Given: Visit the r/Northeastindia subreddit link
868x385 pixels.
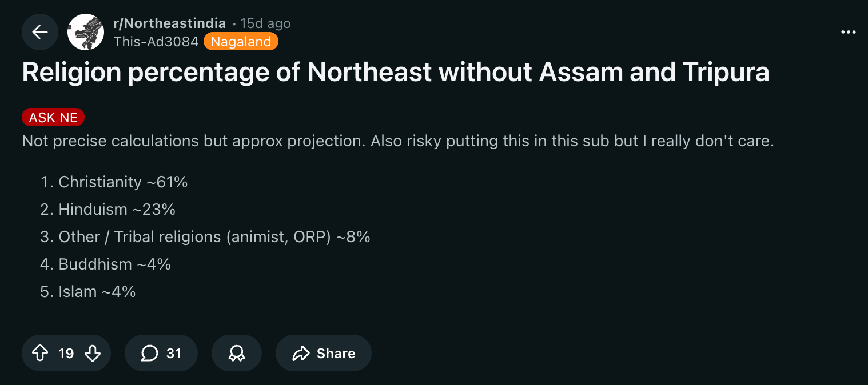Looking at the screenshot, I should click(x=170, y=23).
